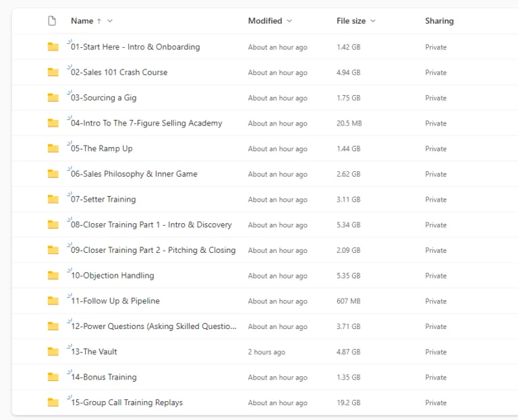Select the 12-Power Questions row's file size
The height and width of the screenshot is (420, 518).
(349, 326)
